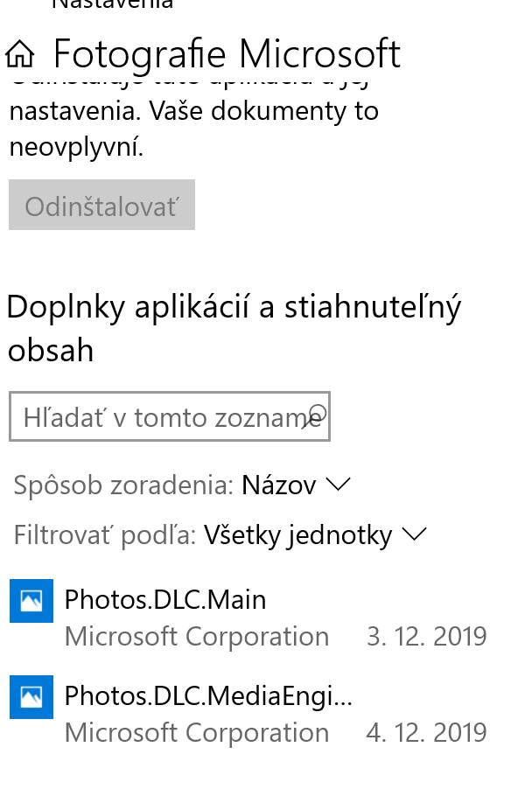Screen dimensions: 532x796
Task: Expand the chevron beside Názov
Action: point(338,485)
